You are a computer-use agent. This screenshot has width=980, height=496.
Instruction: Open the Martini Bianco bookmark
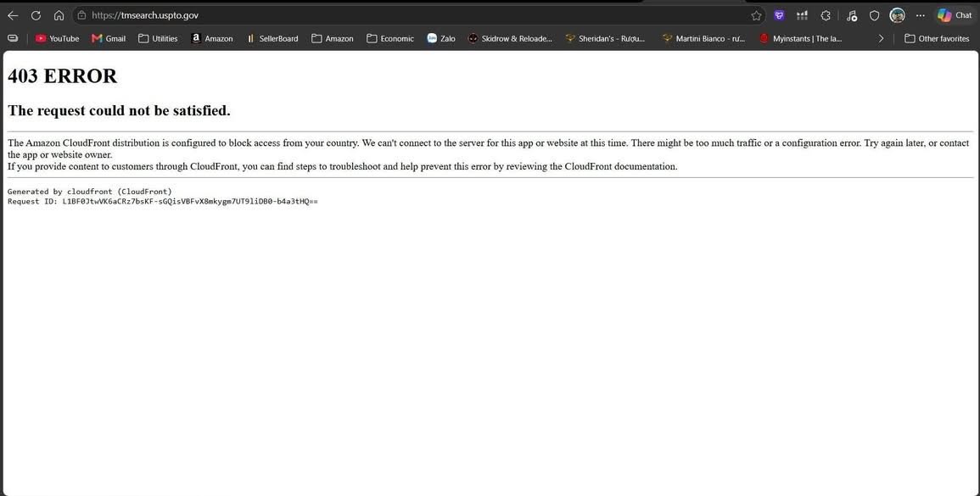pyautogui.click(x=703, y=39)
